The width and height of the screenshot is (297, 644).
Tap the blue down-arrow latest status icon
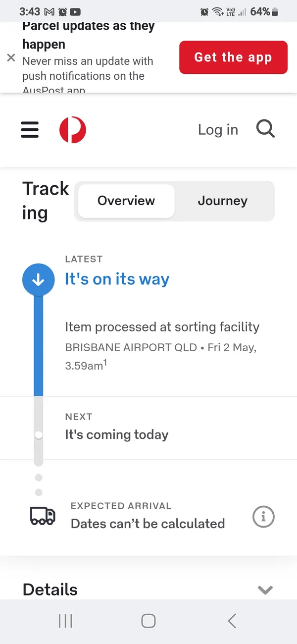click(38, 280)
